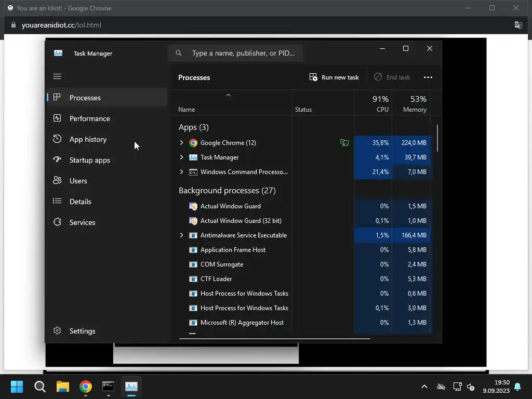
Task: Click the Apps (3) group header
Action: coord(193,127)
